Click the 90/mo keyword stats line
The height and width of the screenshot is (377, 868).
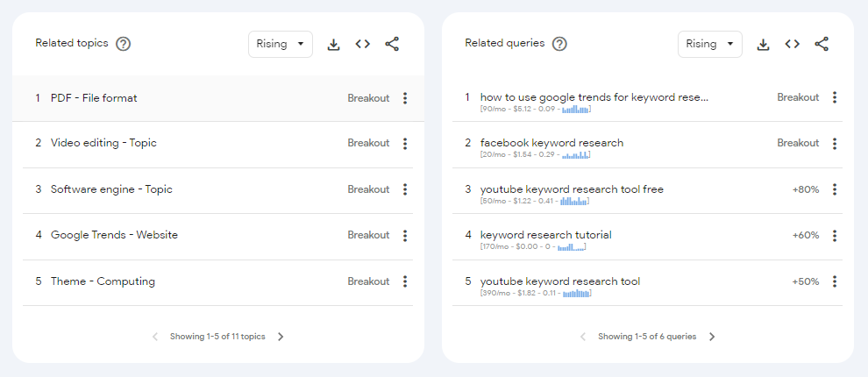pos(536,109)
